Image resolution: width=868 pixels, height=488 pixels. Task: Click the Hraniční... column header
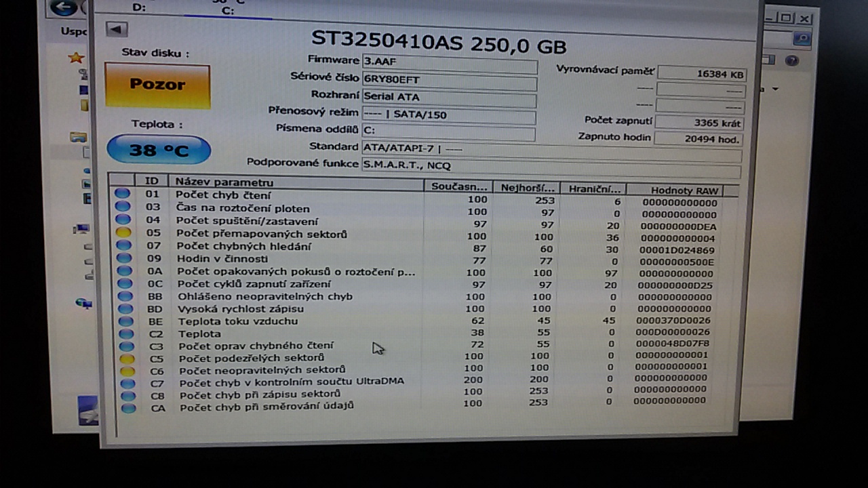[x=593, y=189]
